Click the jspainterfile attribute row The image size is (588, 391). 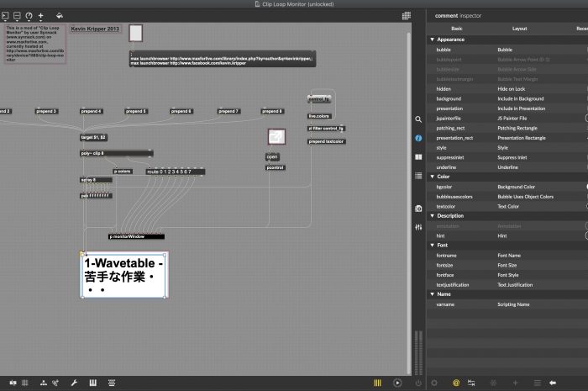click(507, 119)
